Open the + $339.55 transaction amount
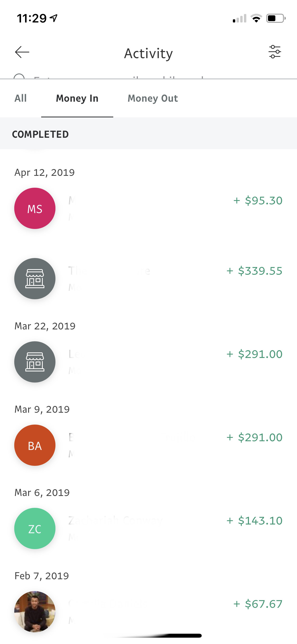Image resolution: width=297 pixels, height=644 pixels. coord(254,271)
